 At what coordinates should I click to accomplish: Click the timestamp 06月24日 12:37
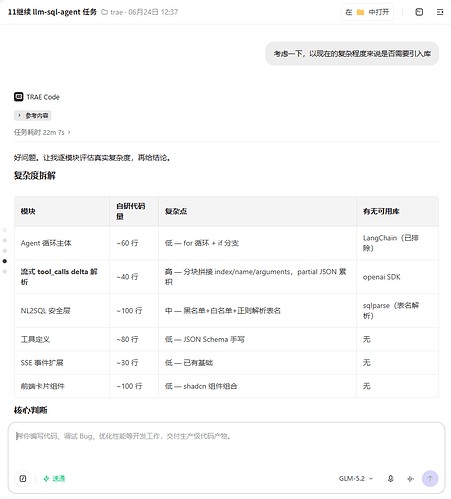[x=153, y=12]
